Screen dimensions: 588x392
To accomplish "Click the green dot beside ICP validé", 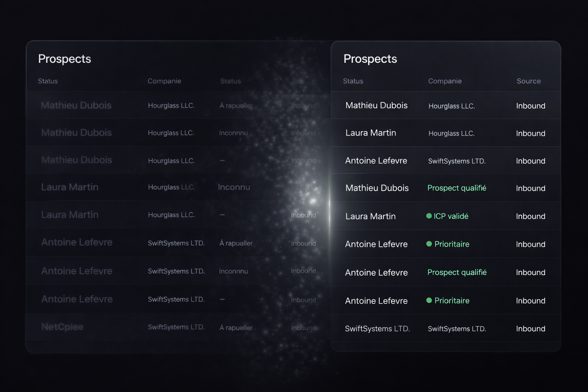I will (429, 216).
